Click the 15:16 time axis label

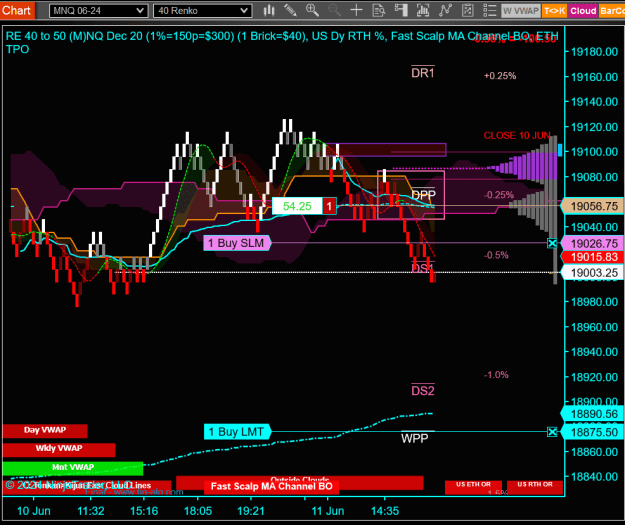point(144,511)
